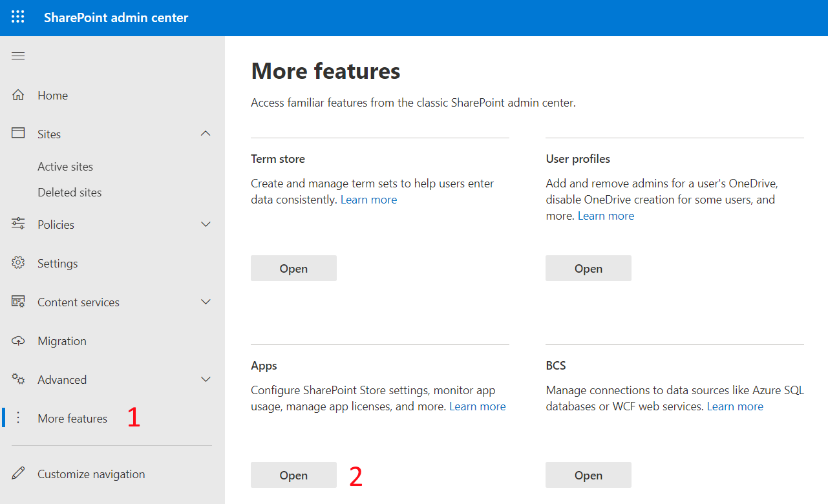The height and width of the screenshot is (504, 828).
Task: Click the Advanced gears icon
Action: point(18,379)
